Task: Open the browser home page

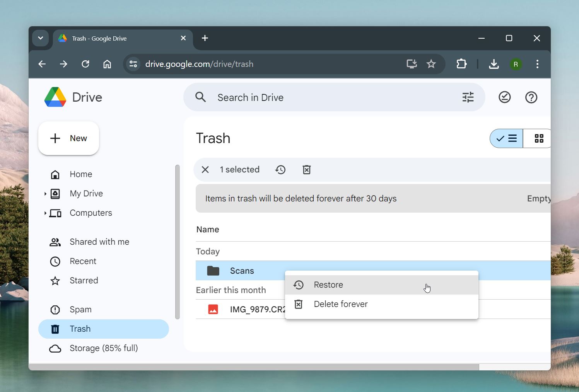Action: click(107, 64)
